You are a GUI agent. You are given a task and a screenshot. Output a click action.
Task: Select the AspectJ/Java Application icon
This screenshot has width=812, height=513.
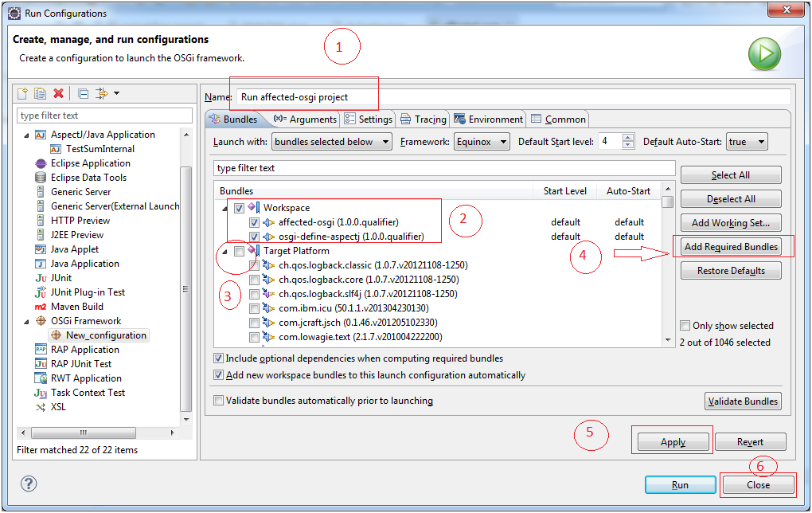click(x=41, y=135)
